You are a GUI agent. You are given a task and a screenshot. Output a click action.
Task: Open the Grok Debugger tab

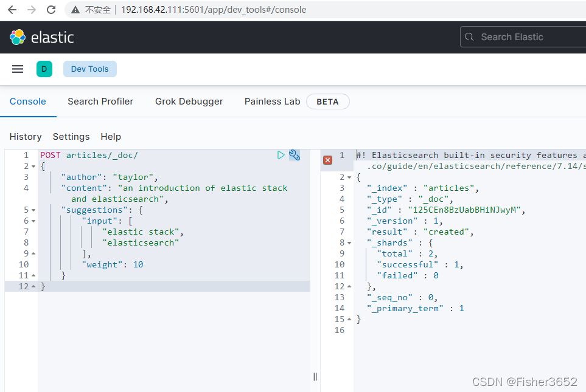[189, 101]
